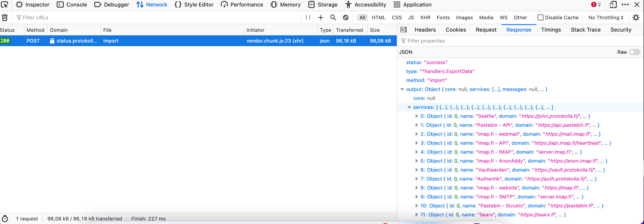Toggle Responsive Design Mode icon
This screenshot has height=224, width=644.
613,4
